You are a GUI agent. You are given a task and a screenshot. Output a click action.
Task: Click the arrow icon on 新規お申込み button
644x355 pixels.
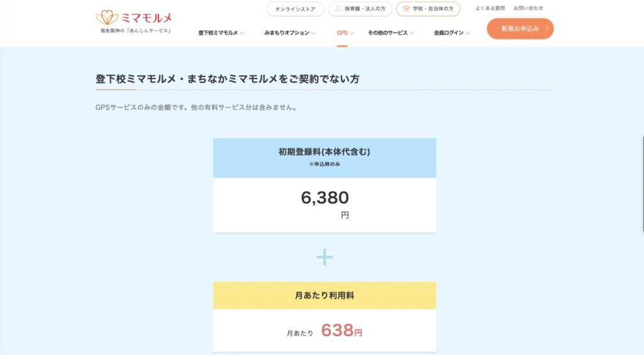pos(547,29)
